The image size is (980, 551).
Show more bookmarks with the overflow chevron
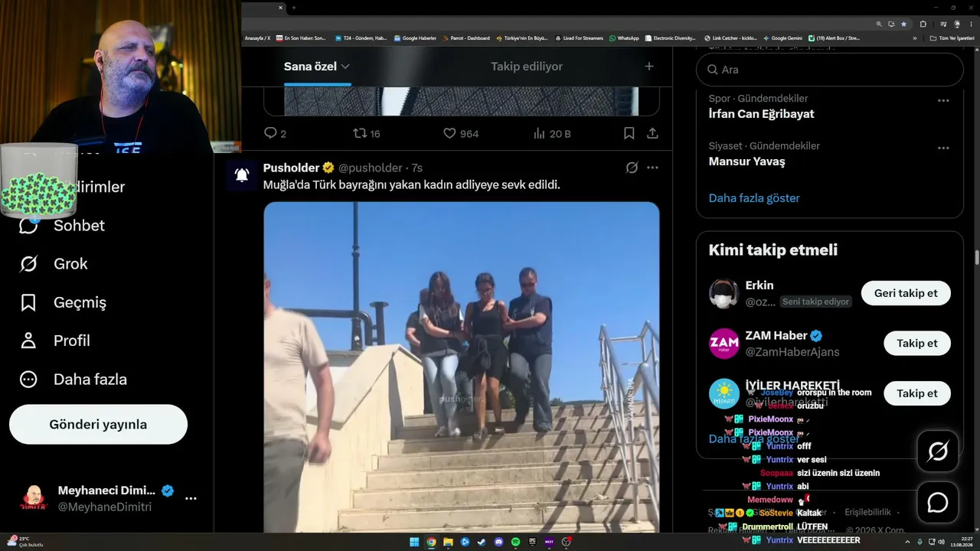pyautogui.click(x=914, y=38)
